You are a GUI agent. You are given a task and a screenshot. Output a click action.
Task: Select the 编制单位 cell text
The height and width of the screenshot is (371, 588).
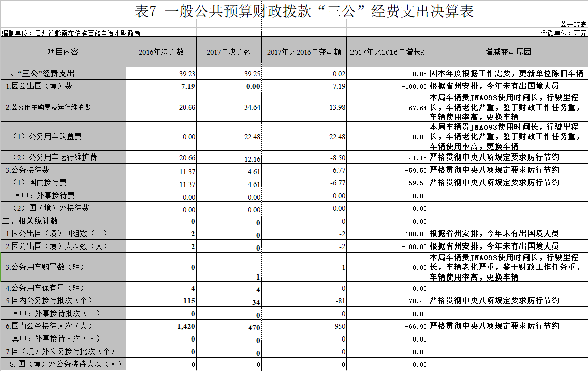tap(71, 33)
